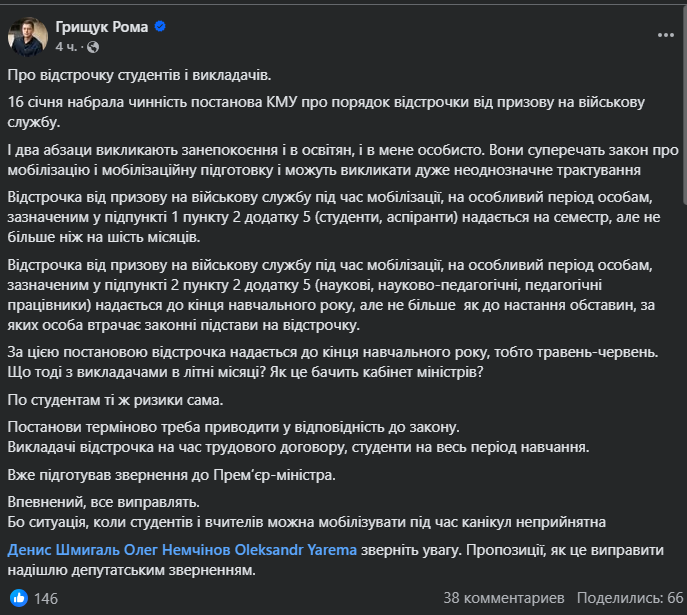Open the three-dot post options menu
This screenshot has height=615, width=687.
pyautogui.click(x=666, y=35)
